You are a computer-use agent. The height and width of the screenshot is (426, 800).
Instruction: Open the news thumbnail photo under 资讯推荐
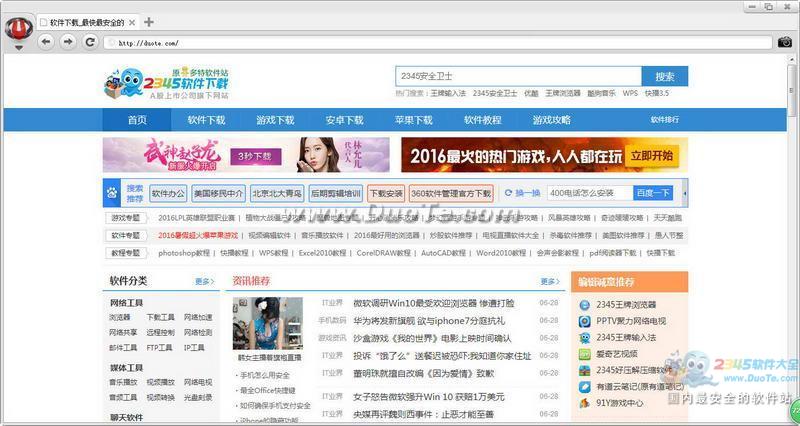click(268, 323)
